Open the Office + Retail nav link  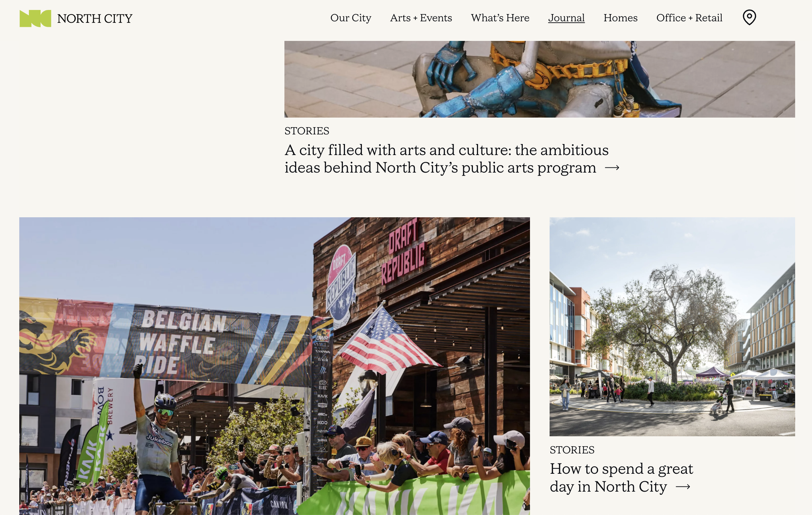point(689,18)
